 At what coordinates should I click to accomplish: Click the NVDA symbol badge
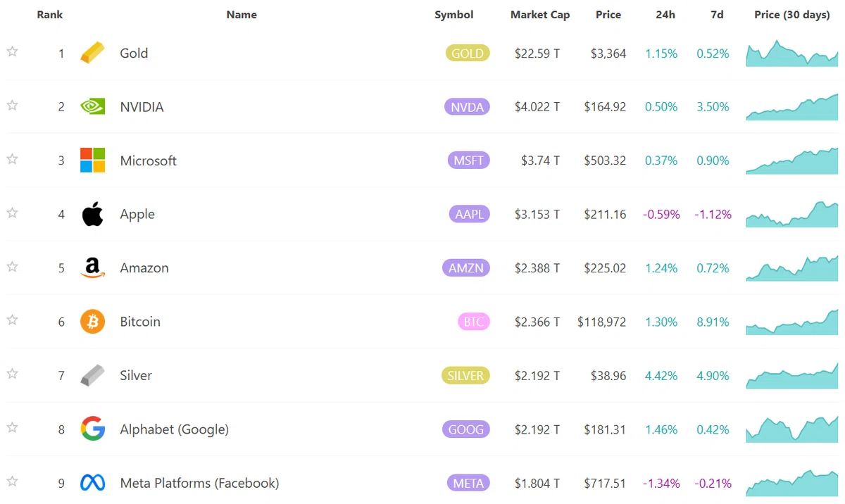(468, 107)
